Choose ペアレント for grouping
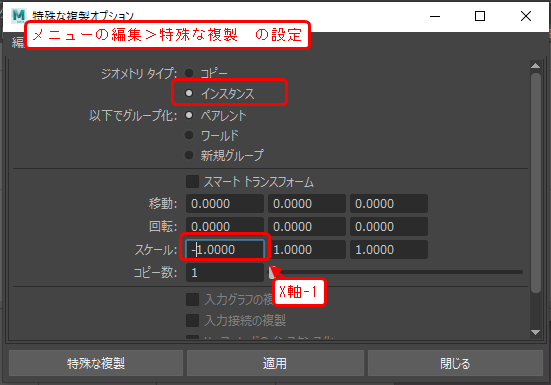Image resolution: width=551 pixels, height=385 pixels. (x=189, y=115)
